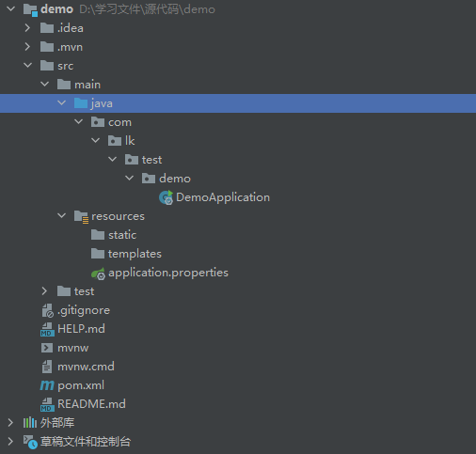Select the pom.xml file
The height and width of the screenshot is (454, 476).
tap(81, 385)
